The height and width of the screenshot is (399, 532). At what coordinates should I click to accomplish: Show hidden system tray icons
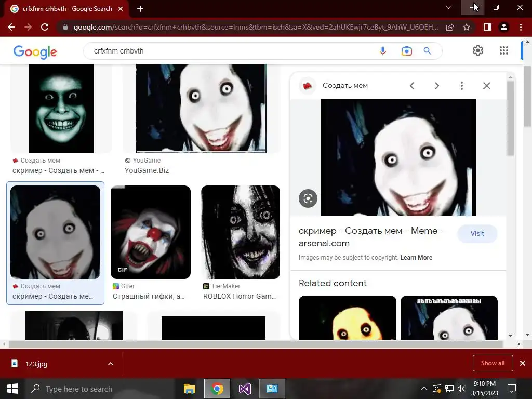pos(424,389)
